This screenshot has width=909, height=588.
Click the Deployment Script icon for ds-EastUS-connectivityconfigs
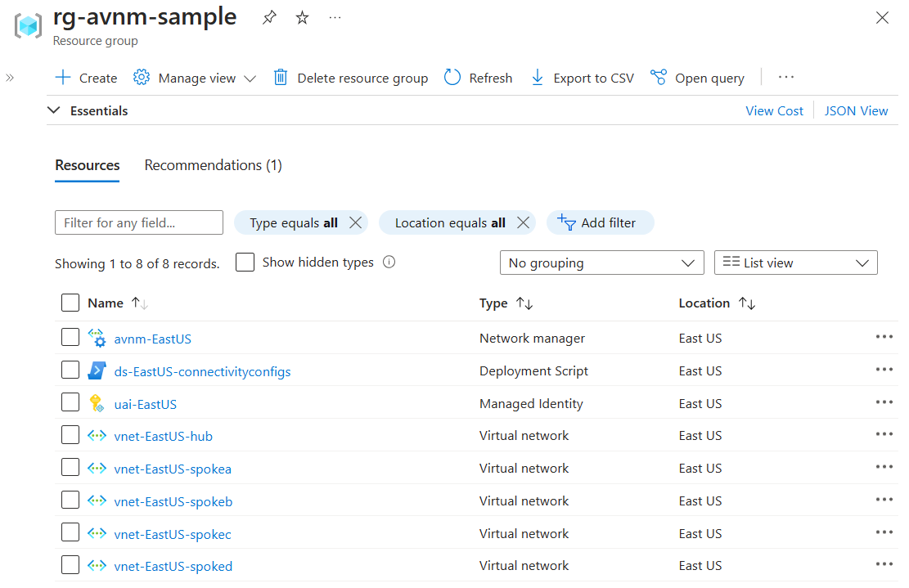(97, 370)
